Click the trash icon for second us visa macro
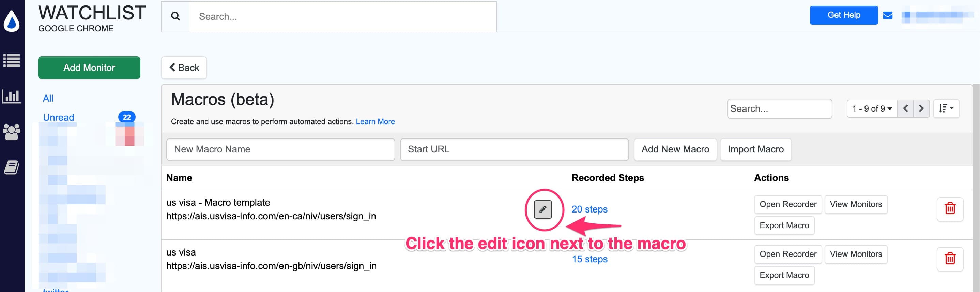The height and width of the screenshot is (292, 980). (x=950, y=259)
